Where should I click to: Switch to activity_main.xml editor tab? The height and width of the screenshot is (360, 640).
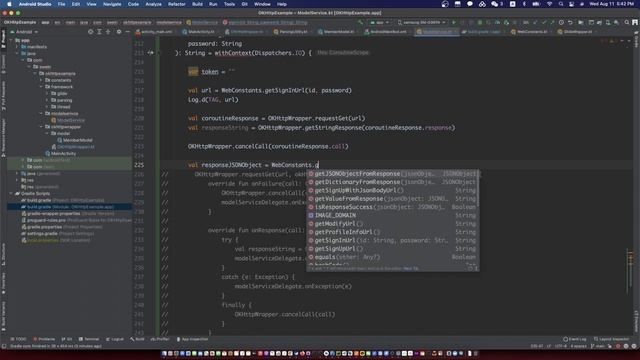coord(154,31)
